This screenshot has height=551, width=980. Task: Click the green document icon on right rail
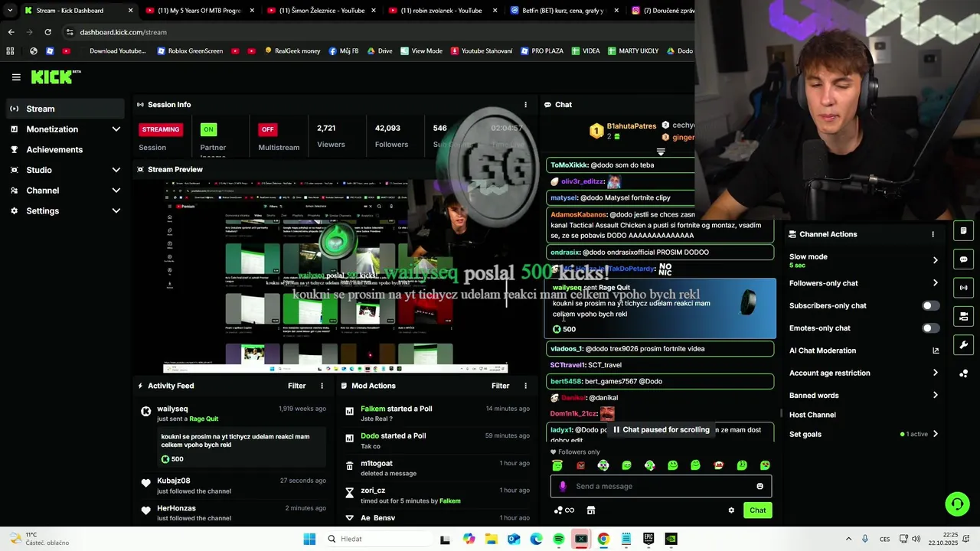(x=964, y=231)
